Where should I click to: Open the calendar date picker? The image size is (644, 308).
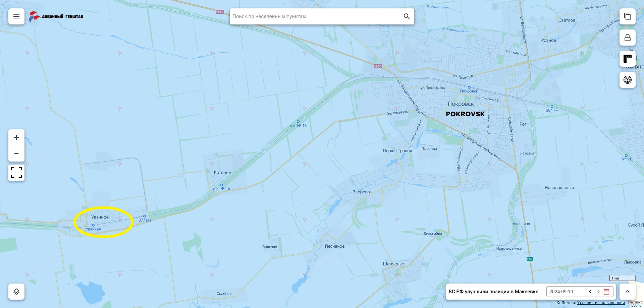click(606, 292)
